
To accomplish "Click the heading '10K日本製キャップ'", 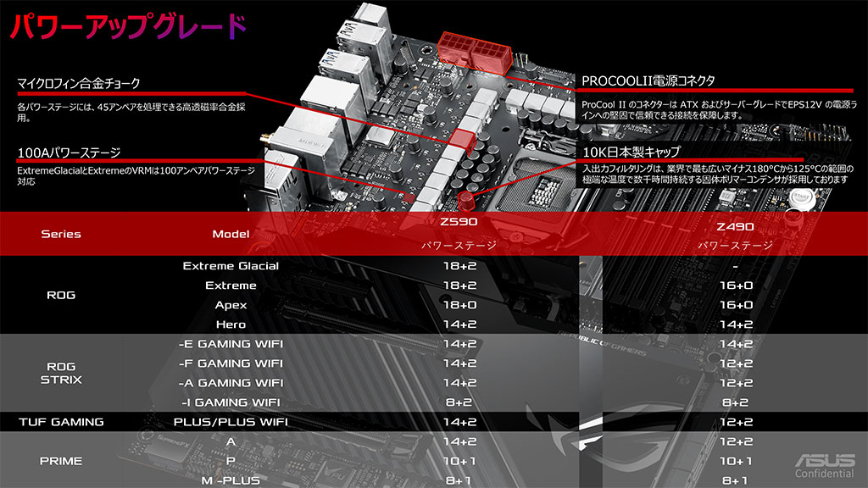I will [631, 152].
